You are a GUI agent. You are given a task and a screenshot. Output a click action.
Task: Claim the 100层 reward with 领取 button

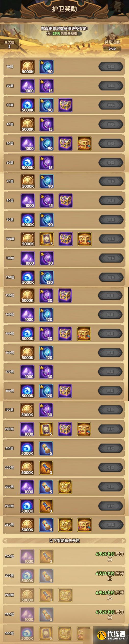point(111,239)
